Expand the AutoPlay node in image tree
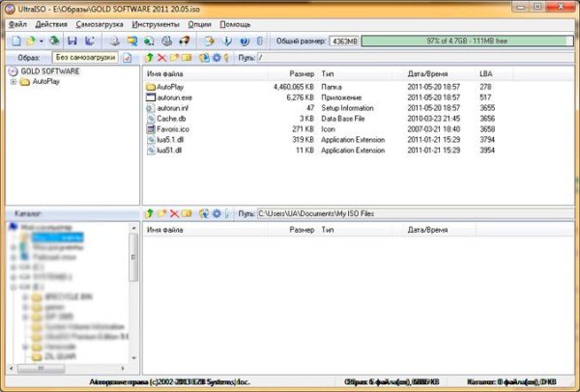This screenshot has width=580, height=392. (14, 82)
